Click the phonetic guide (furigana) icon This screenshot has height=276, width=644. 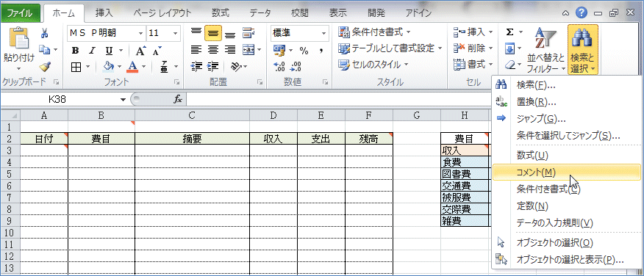point(164,67)
